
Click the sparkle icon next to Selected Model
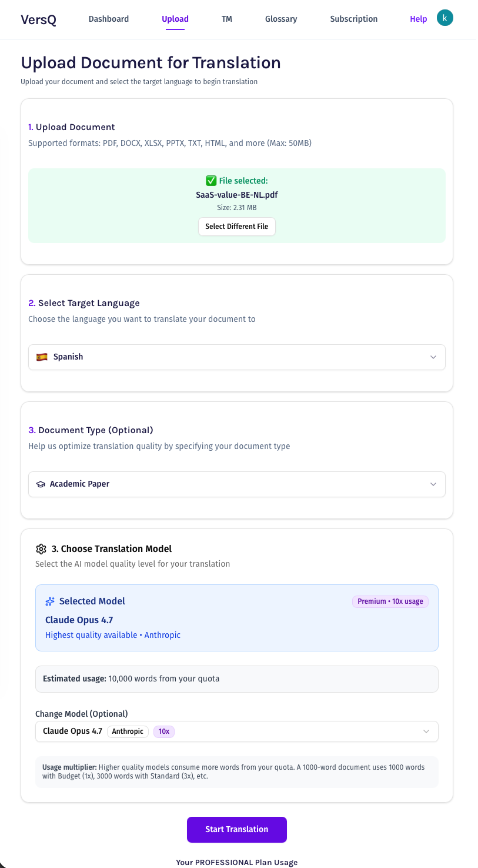click(x=49, y=601)
